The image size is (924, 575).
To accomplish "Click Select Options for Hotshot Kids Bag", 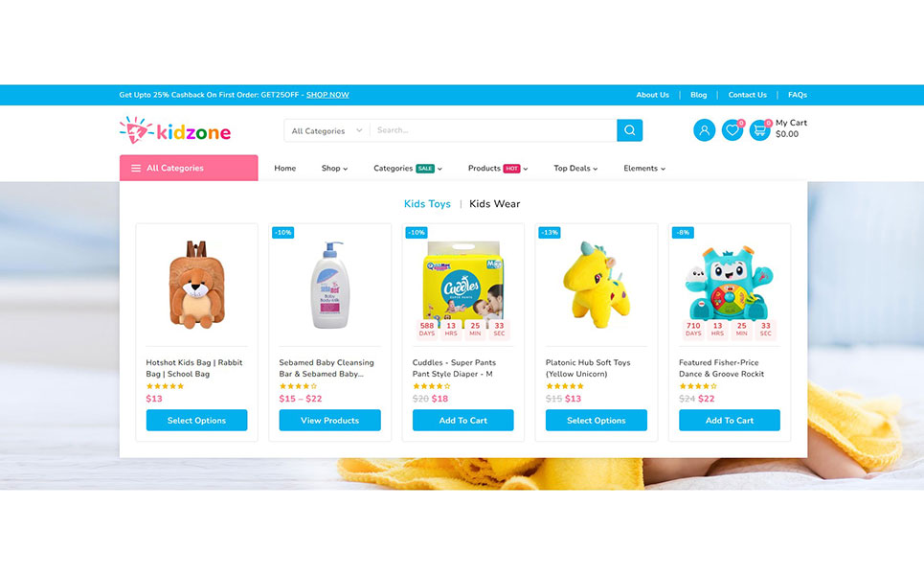I will (197, 421).
